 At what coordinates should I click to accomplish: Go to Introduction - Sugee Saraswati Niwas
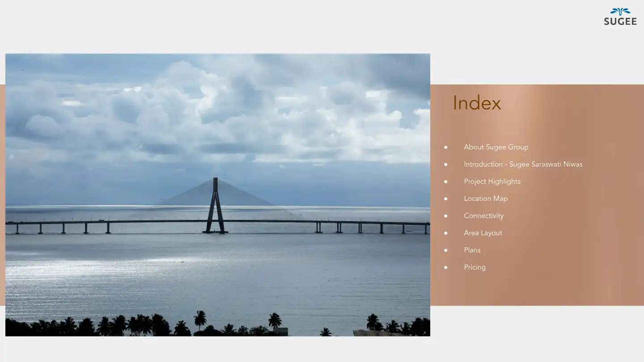tap(523, 164)
